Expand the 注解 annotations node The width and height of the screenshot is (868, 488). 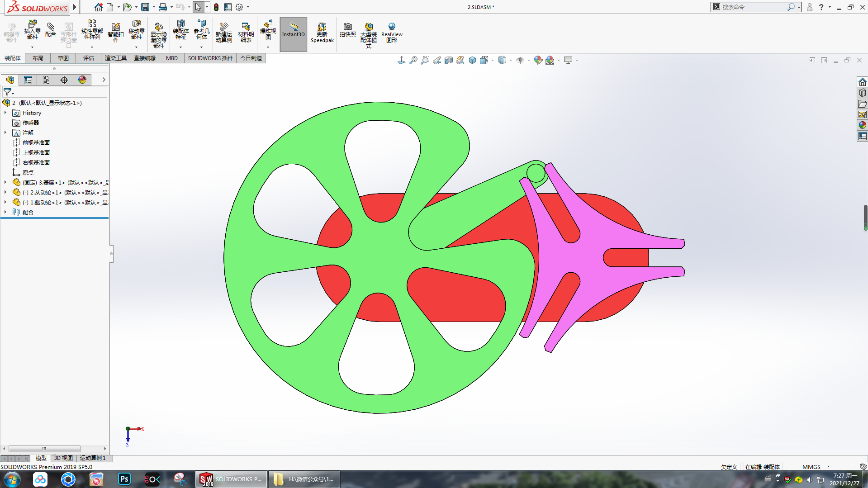[5, 133]
